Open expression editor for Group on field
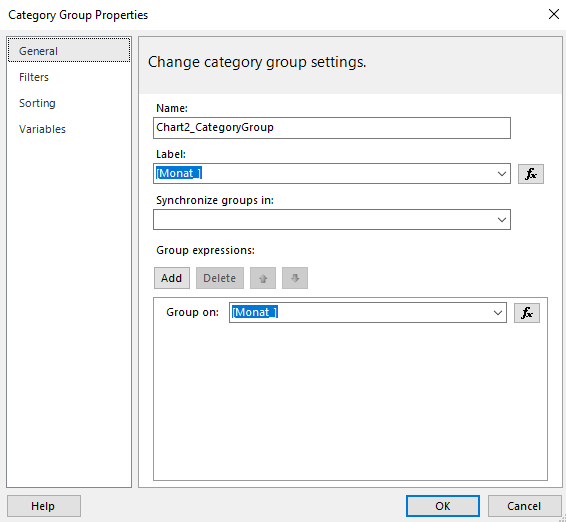 point(527,313)
